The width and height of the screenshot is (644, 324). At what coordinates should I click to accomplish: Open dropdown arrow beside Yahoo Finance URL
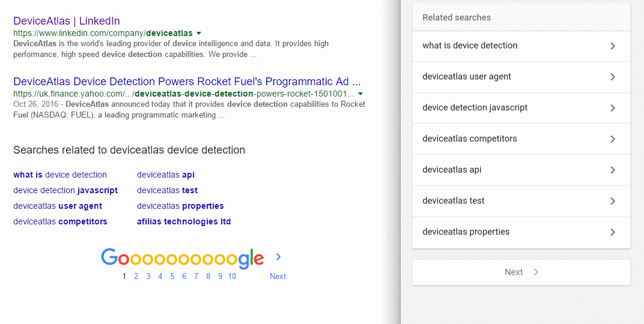360,94
